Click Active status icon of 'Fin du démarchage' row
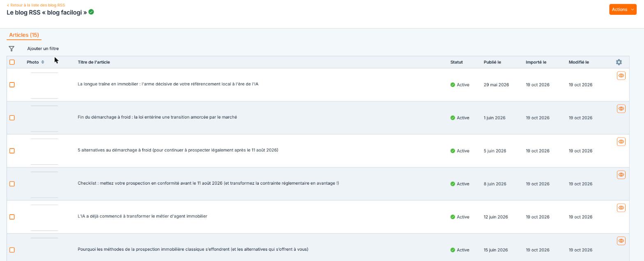 tap(453, 118)
